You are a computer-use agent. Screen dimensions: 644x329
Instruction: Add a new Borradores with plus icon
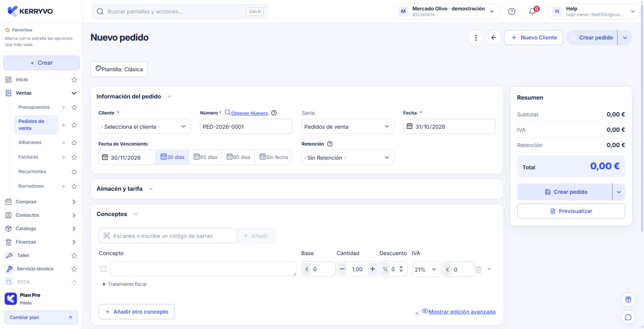click(x=64, y=186)
